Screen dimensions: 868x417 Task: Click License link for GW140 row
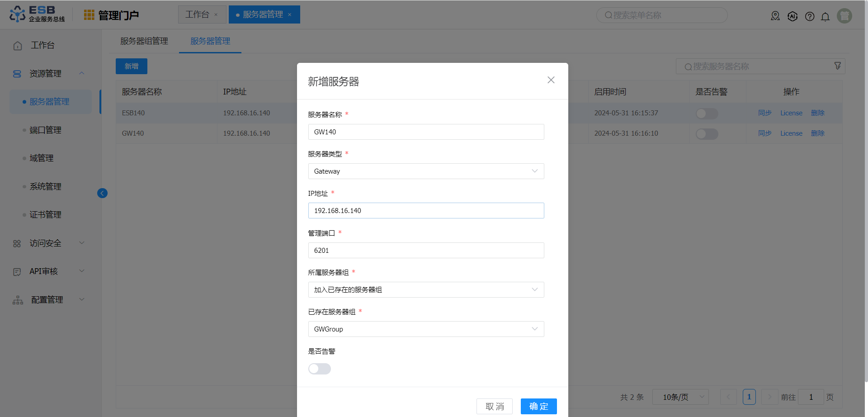coord(791,133)
